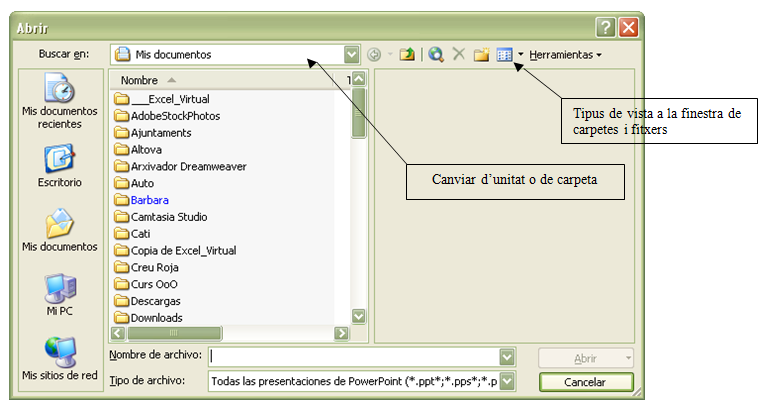Screen dimensions: 769x410
Task: Click the vertical scrollbar thumb
Action: [x=359, y=113]
